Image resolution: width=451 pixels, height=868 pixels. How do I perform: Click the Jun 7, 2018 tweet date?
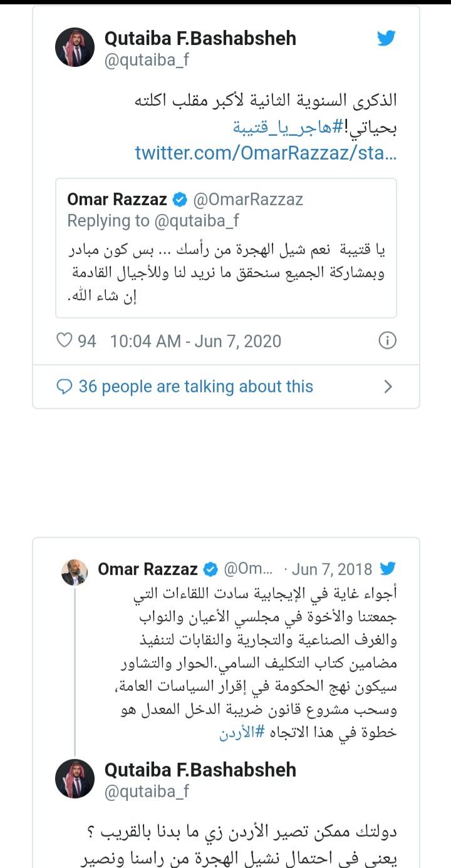[331, 569]
